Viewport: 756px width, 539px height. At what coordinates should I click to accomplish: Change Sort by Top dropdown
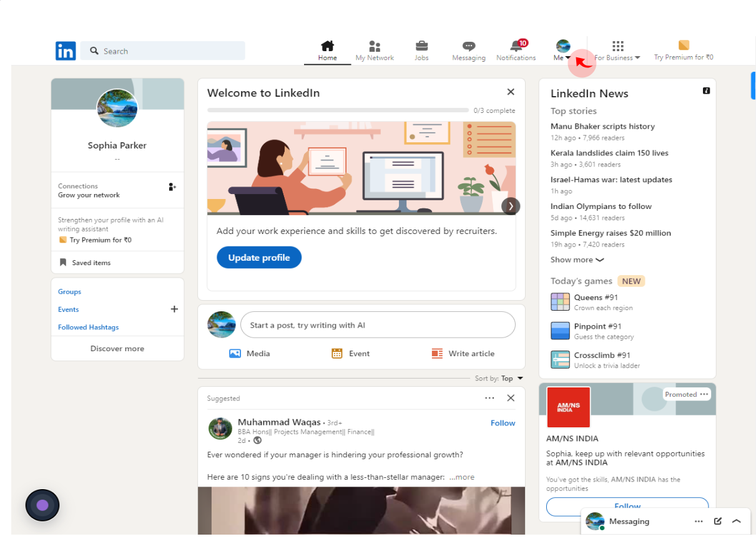[512, 379]
